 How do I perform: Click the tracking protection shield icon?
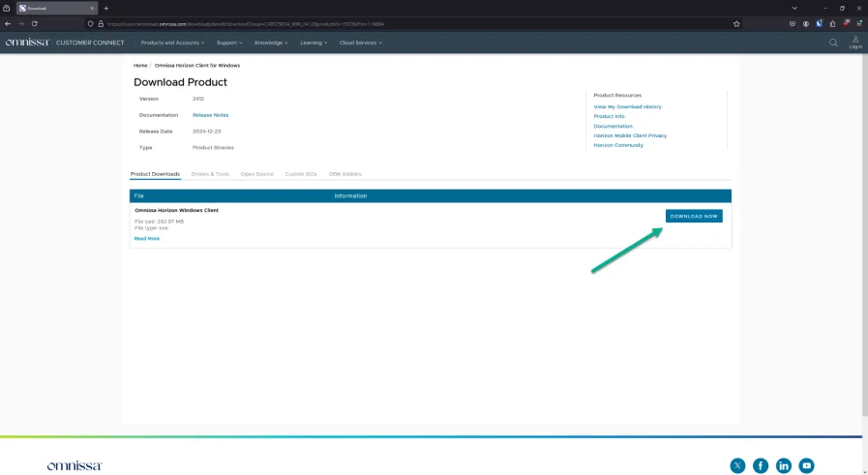[90, 24]
